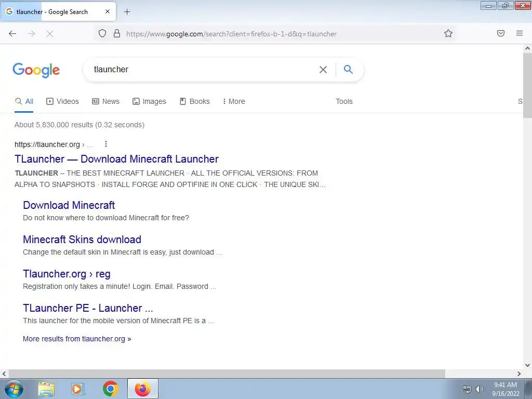Switch to Books results

[195, 101]
